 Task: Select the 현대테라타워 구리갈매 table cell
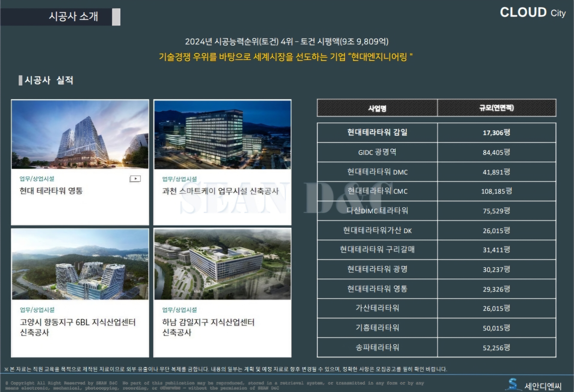(377, 250)
